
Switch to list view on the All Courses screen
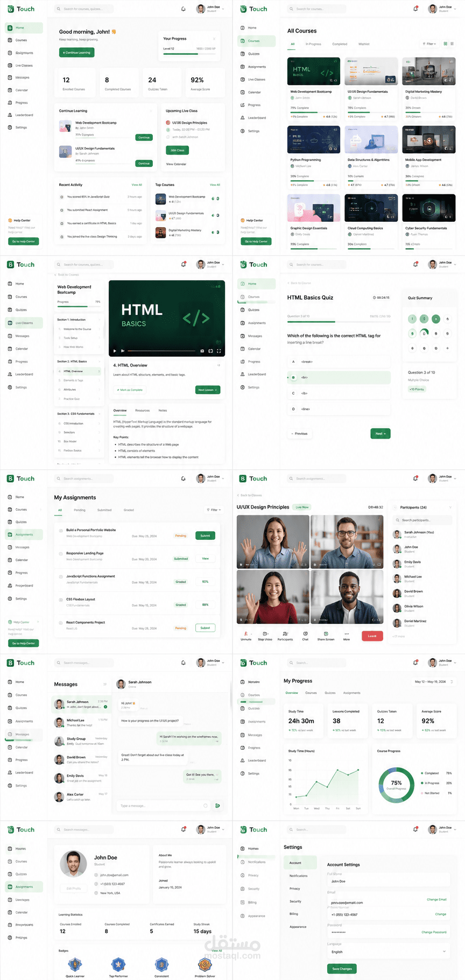pyautogui.click(x=452, y=44)
